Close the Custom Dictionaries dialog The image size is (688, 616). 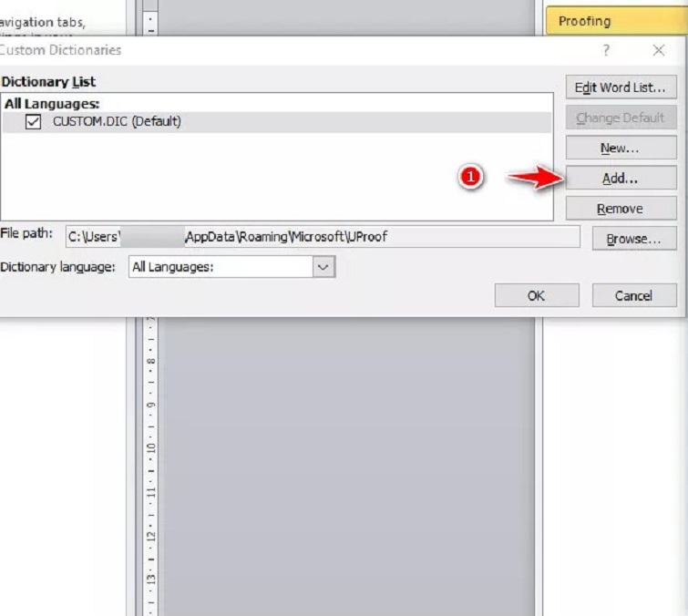pos(658,51)
